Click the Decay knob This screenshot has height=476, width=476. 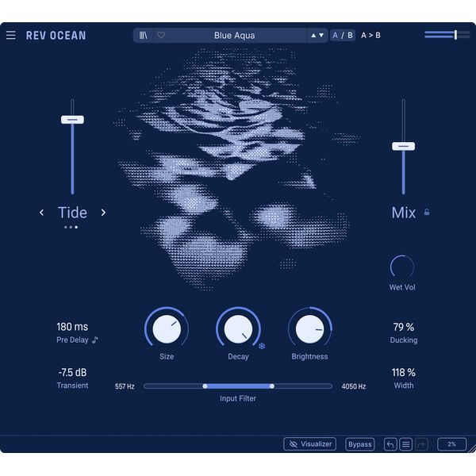click(238, 329)
